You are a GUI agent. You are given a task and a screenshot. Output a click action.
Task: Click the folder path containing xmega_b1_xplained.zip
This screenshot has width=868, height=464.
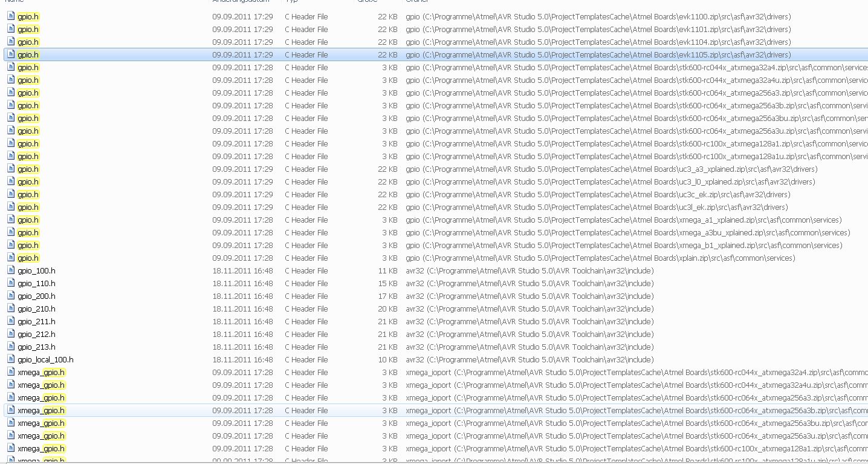624,245
